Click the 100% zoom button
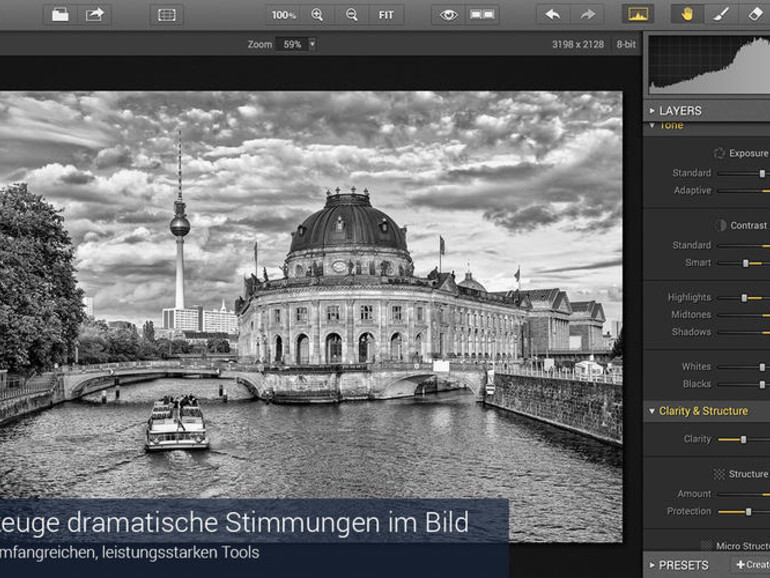This screenshot has height=578, width=770. (x=283, y=14)
